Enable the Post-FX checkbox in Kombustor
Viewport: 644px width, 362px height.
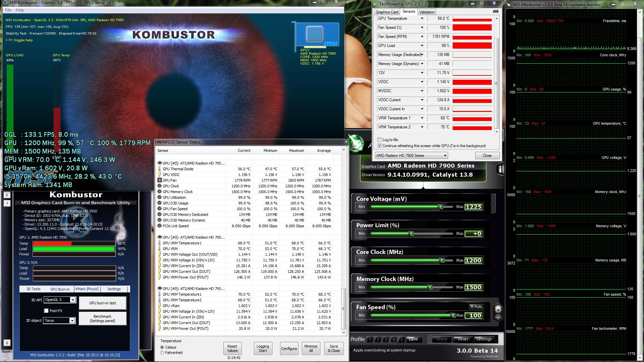(x=46, y=311)
